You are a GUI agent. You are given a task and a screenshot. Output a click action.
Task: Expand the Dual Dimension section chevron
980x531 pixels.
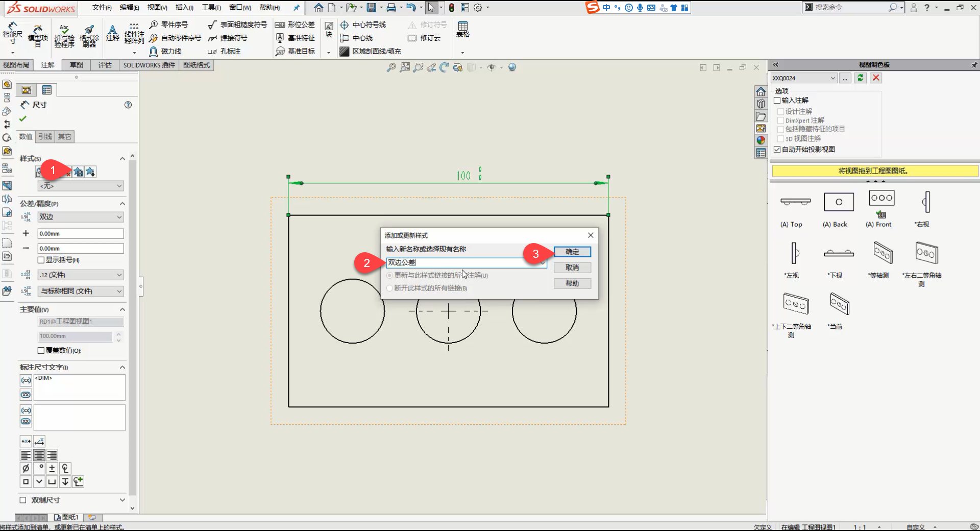tap(122, 500)
